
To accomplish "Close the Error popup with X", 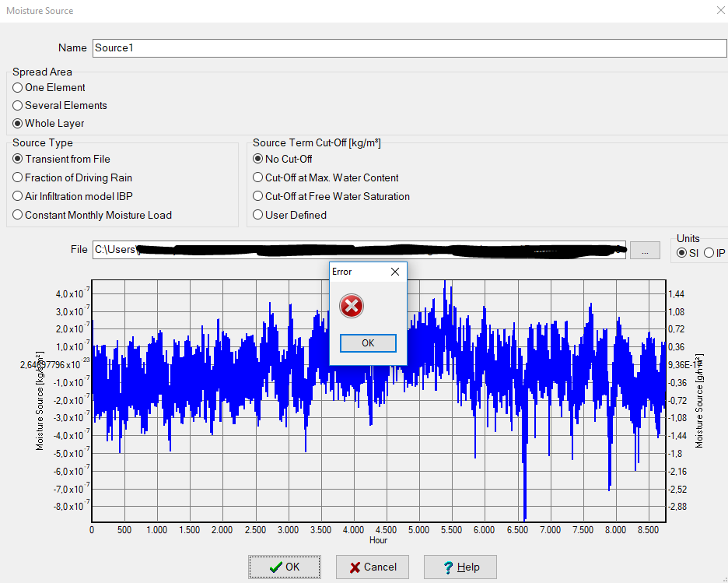I will pos(394,272).
